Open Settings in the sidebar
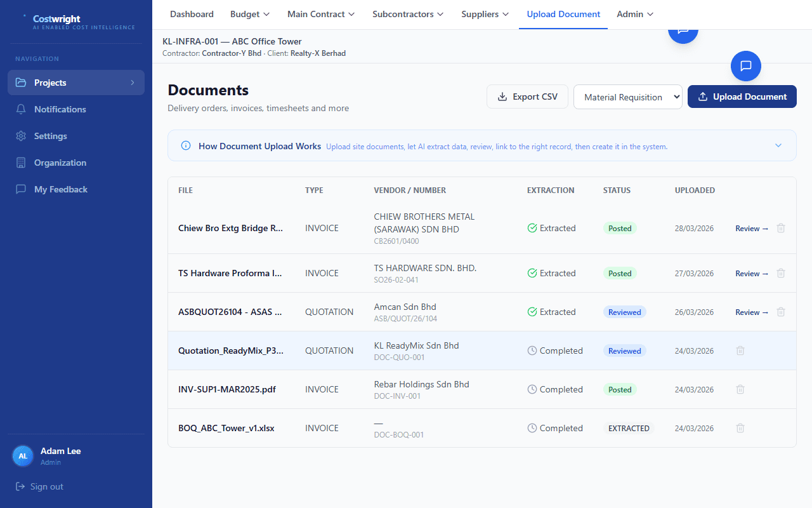 pos(76,136)
